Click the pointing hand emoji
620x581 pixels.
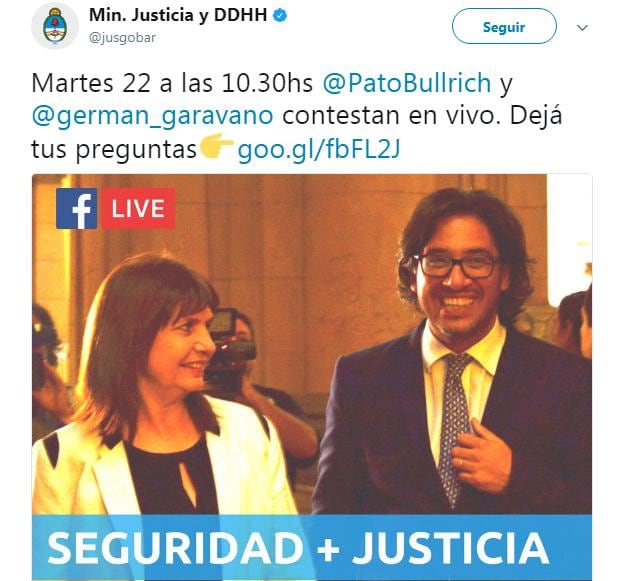coord(216,147)
